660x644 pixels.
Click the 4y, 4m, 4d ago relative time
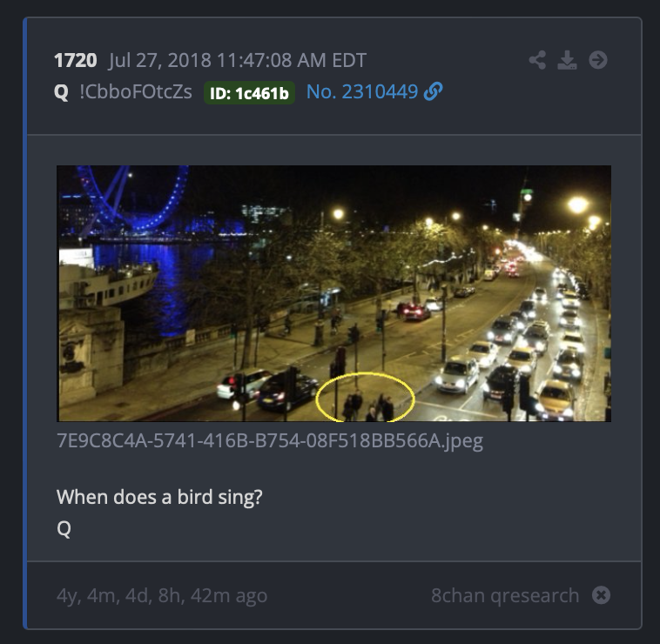pyautogui.click(x=162, y=595)
